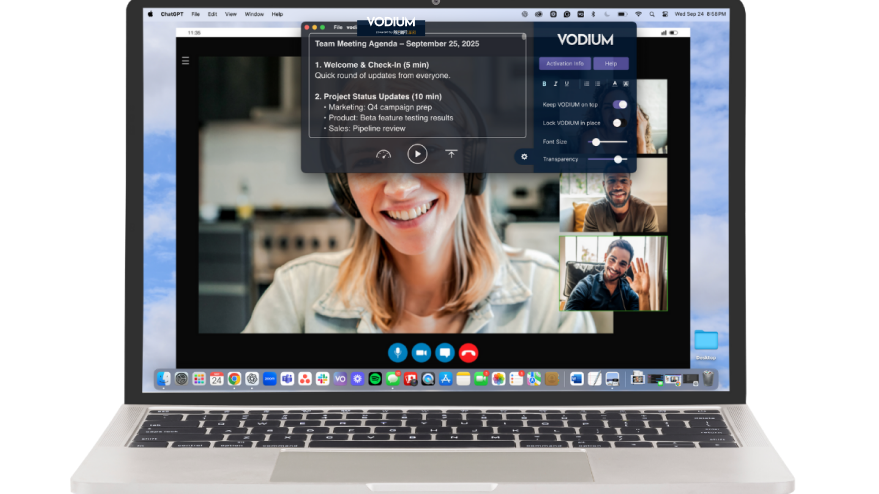Open Window menu in macOS menu bar
Image resolution: width=879 pixels, height=494 pixels.
click(x=254, y=14)
